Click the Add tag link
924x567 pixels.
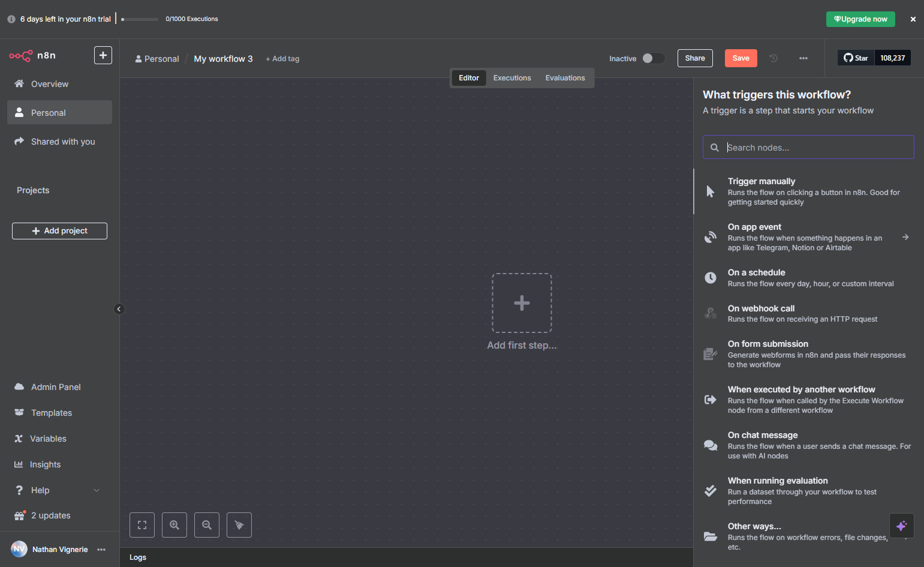click(x=282, y=59)
